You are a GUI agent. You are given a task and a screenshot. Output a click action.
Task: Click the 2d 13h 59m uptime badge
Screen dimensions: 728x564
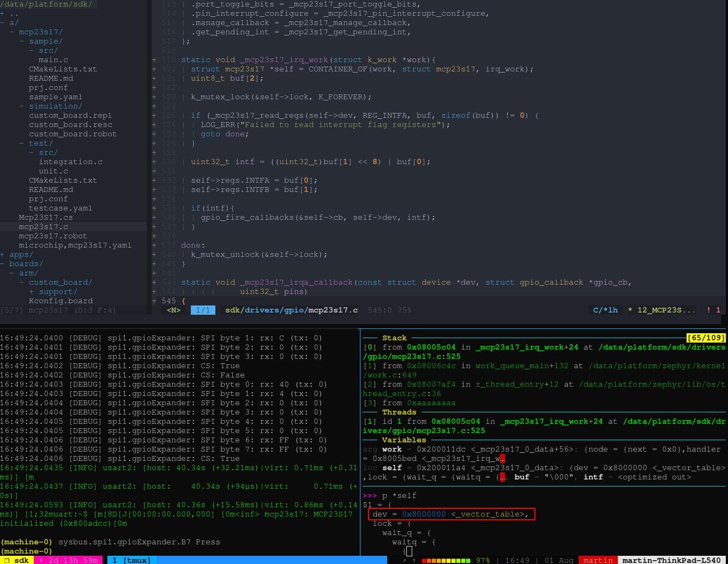coord(69,560)
